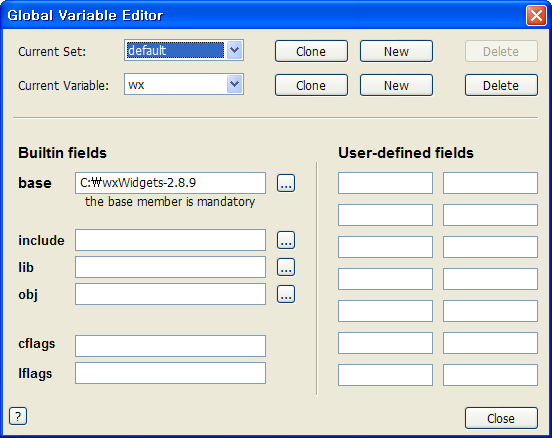Open the browse dialog for obj field
552x438 pixels.
286,294
